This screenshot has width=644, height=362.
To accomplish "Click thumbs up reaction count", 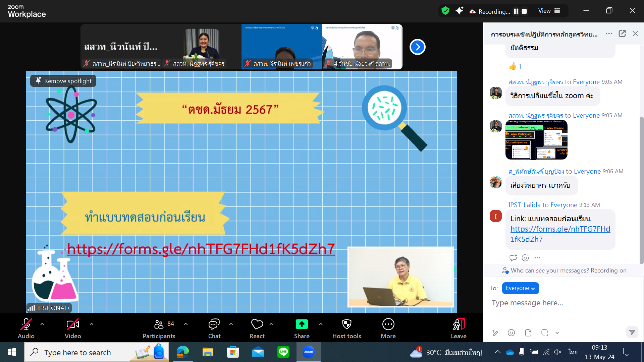I will click(516, 66).
